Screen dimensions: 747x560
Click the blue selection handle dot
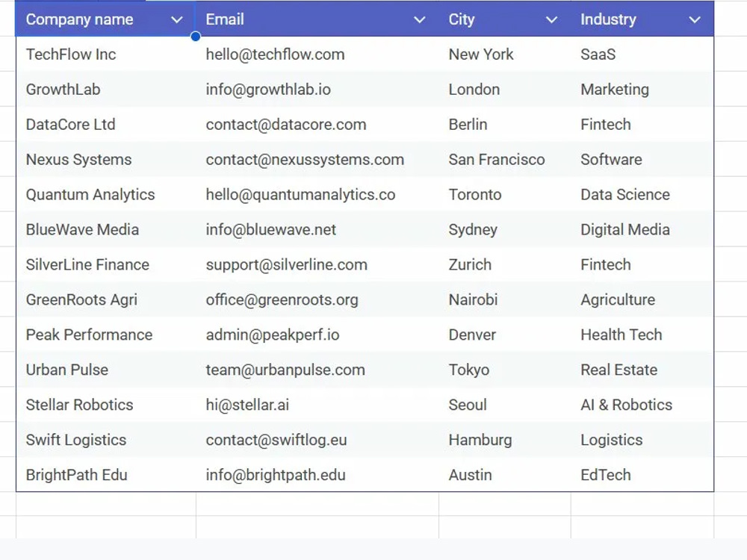[x=195, y=36]
